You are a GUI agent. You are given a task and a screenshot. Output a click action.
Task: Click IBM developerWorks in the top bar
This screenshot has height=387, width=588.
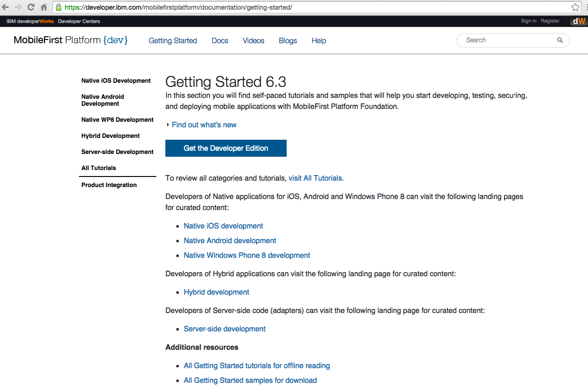pos(30,21)
